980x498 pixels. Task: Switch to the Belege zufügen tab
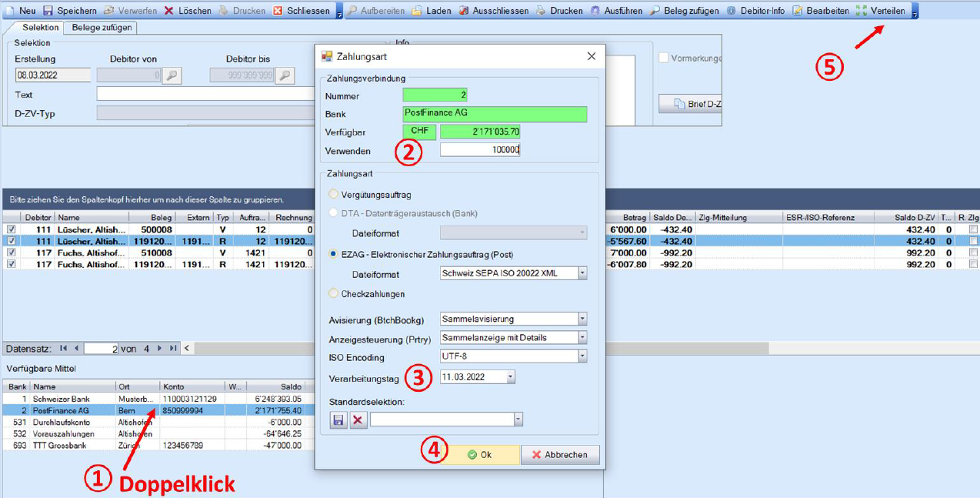[102, 28]
